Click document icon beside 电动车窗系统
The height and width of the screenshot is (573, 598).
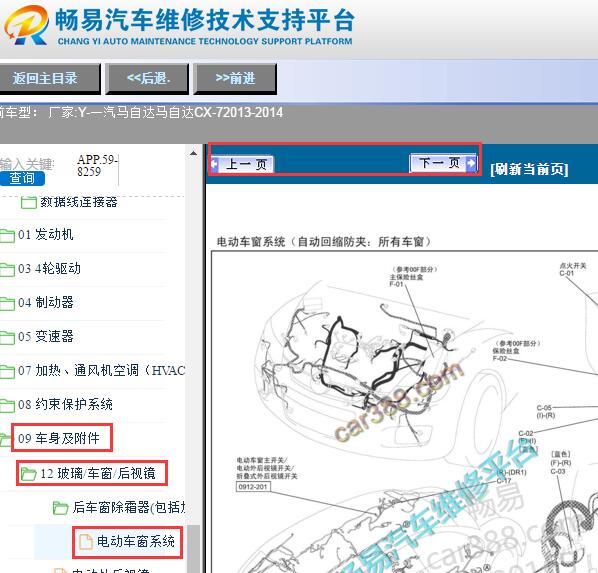pos(85,542)
